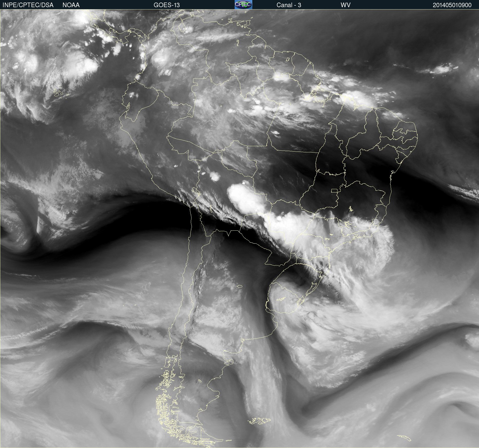The width and height of the screenshot is (479, 448).
Task: Click the Canal - 3 label
Action: (x=289, y=5)
